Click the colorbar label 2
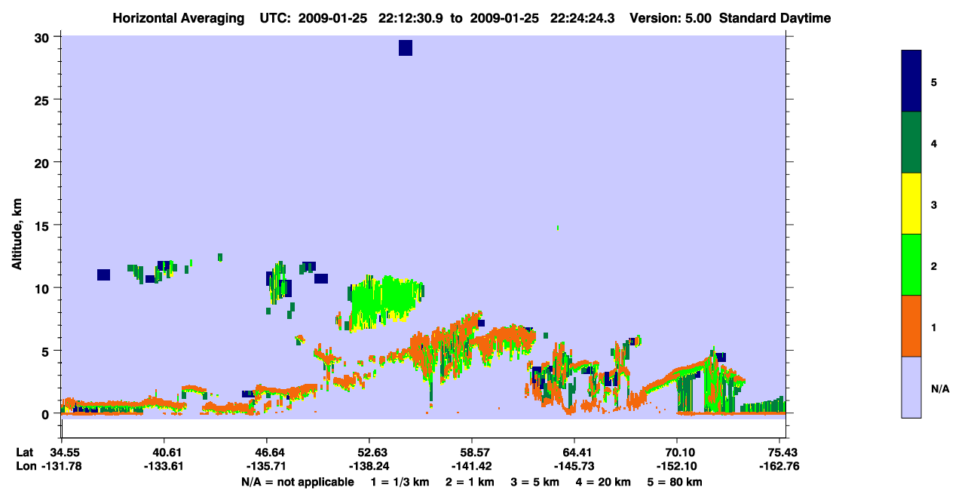 coord(934,265)
